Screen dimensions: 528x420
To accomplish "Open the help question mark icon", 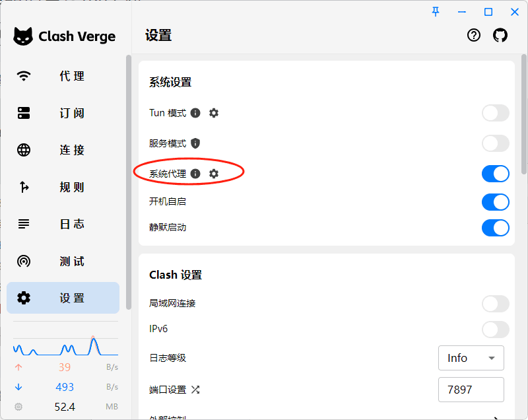I will [x=474, y=35].
